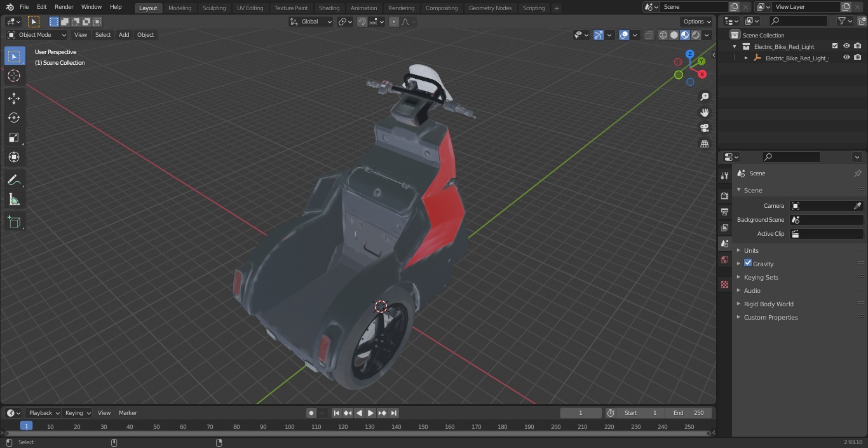Open the Texture properties tab
The width and height of the screenshot is (868, 448).
click(724, 285)
